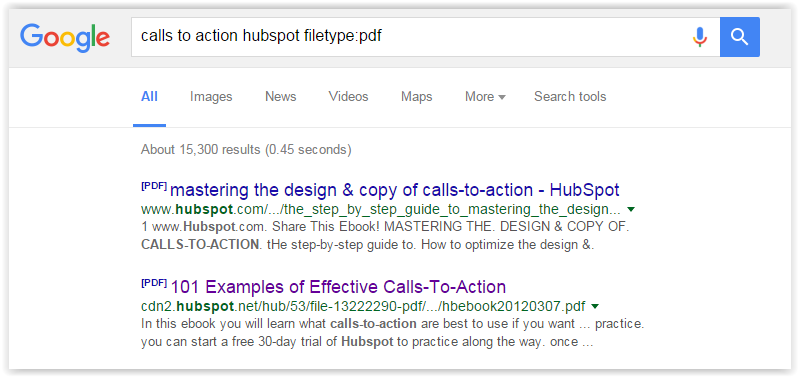Image resolution: width=799 pixels, height=377 pixels.
Task: Click [PDF] label of first result
Action: click(x=154, y=186)
